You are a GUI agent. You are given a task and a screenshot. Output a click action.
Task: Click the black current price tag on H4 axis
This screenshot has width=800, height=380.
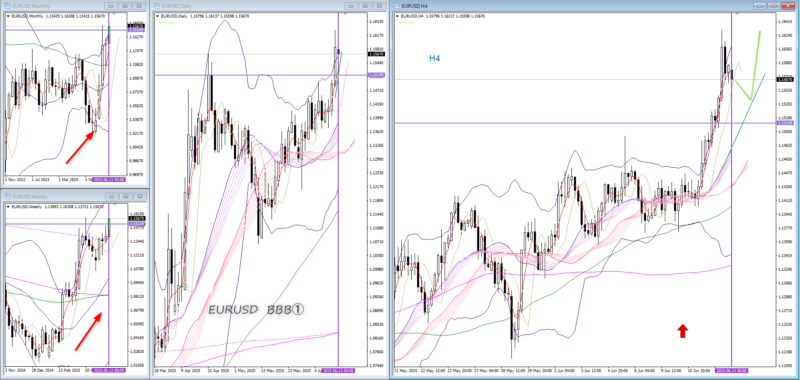784,79
